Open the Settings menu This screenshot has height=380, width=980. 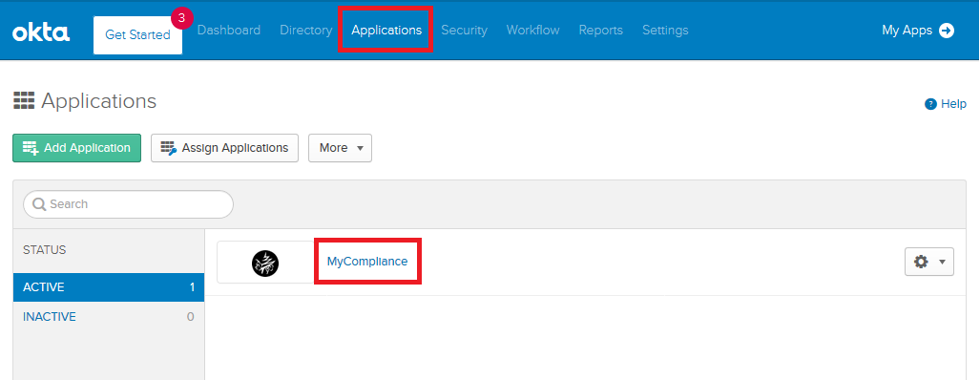coord(665,30)
